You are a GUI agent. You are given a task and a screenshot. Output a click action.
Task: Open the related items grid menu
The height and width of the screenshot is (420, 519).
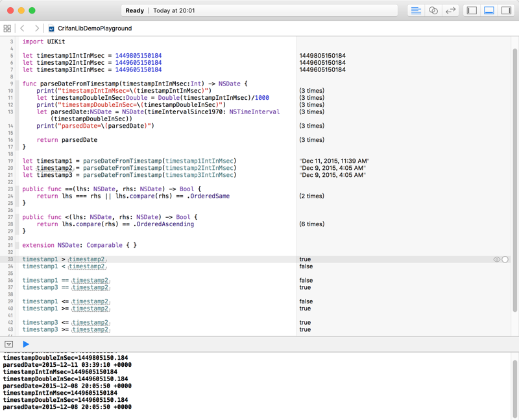pyautogui.click(x=7, y=29)
